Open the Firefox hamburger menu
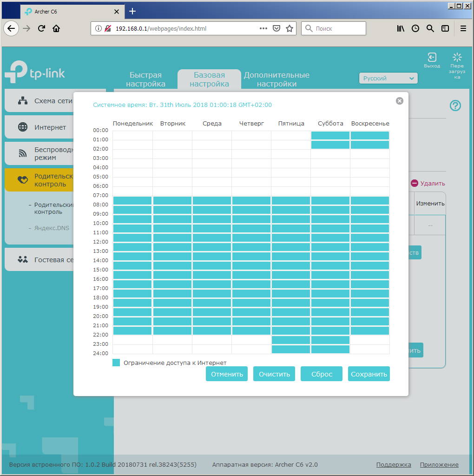Viewport: 474px width, 476px height. (463, 28)
